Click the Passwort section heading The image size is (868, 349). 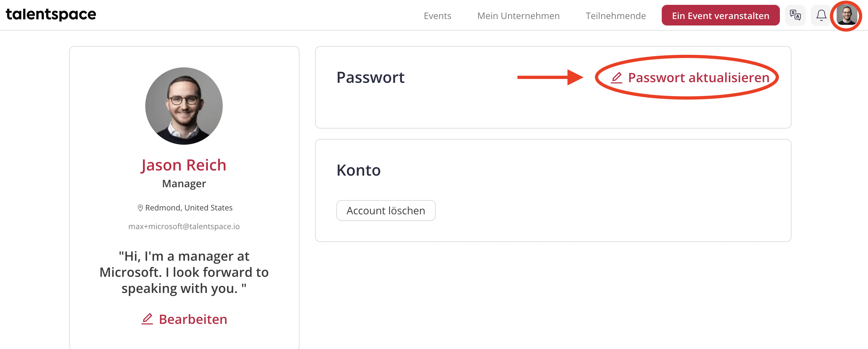tap(370, 77)
